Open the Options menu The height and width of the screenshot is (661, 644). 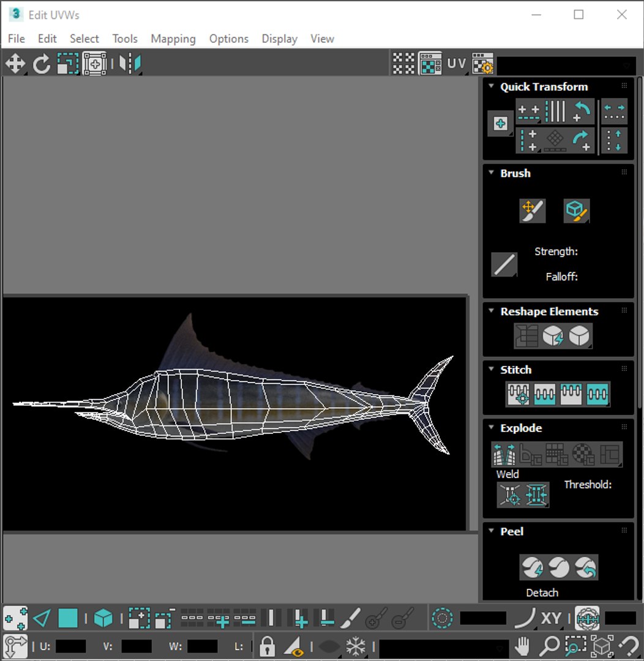228,39
